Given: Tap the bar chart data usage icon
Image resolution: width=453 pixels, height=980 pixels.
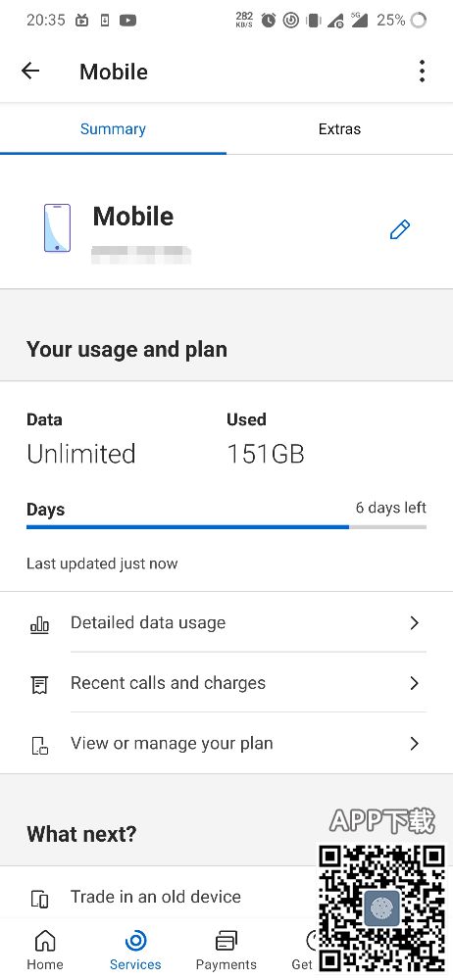Looking at the screenshot, I should (39, 623).
